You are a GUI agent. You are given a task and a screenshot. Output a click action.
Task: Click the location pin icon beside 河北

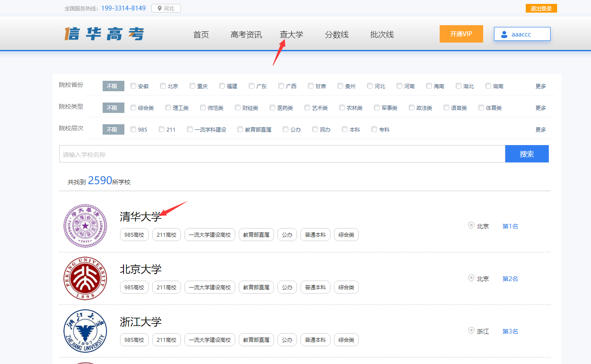(160, 8)
